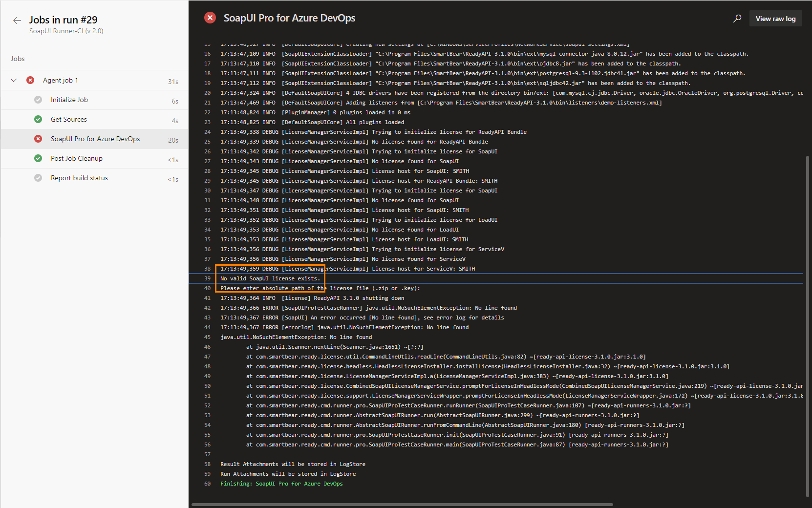Image resolution: width=812 pixels, height=508 pixels.
Task: Click the View raw log button
Action: point(775,18)
